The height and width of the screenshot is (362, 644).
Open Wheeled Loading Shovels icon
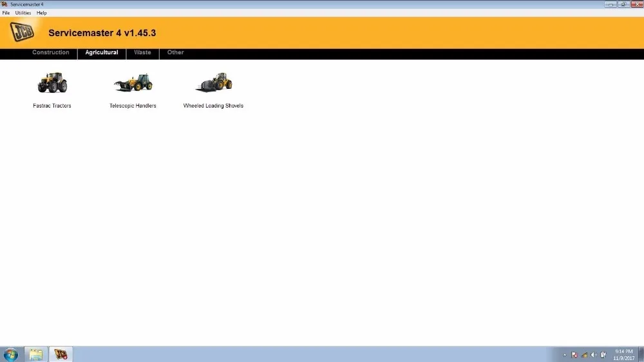214,82
